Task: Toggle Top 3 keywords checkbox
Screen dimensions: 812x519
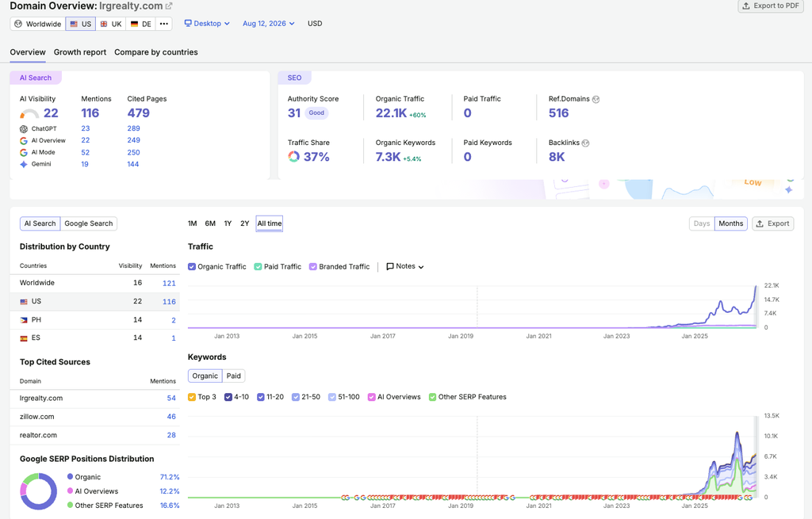Action: [x=192, y=397]
